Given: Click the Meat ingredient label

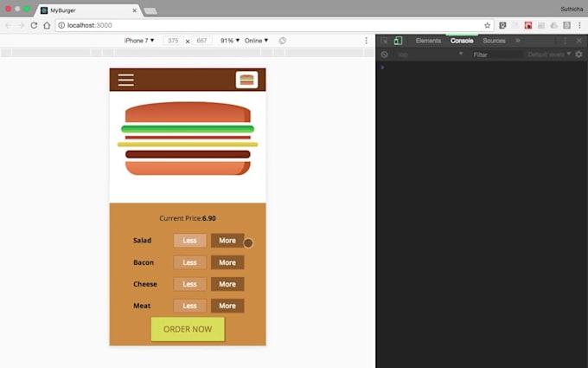Looking at the screenshot, I should tap(142, 306).
